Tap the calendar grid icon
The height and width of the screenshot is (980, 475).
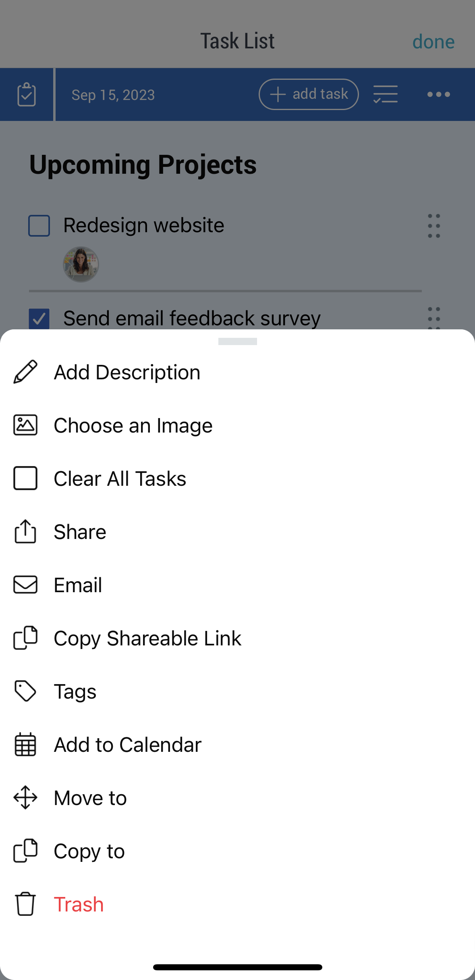25,745
